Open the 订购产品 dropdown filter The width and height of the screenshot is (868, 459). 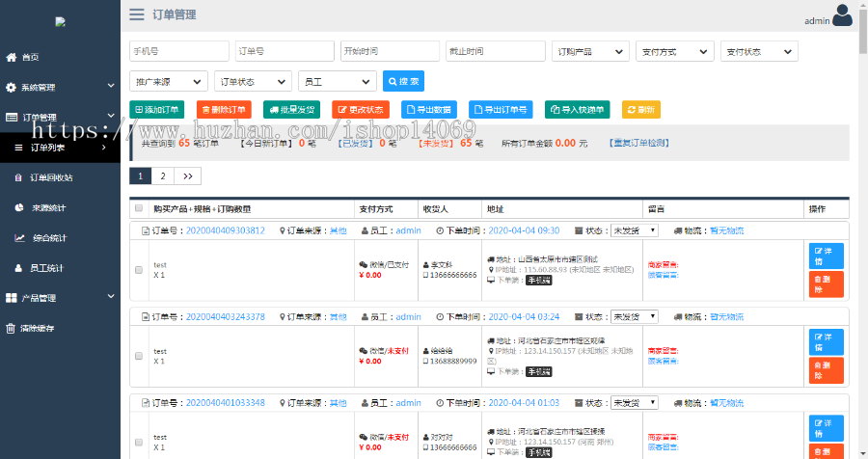click(589, 51)
